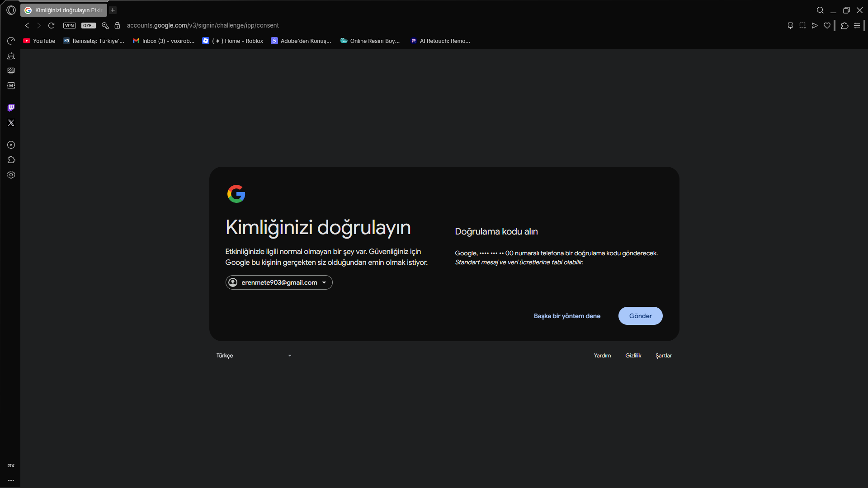868x488 pixels.
Task: Click the address bar URL field
Action: [203, 25]
